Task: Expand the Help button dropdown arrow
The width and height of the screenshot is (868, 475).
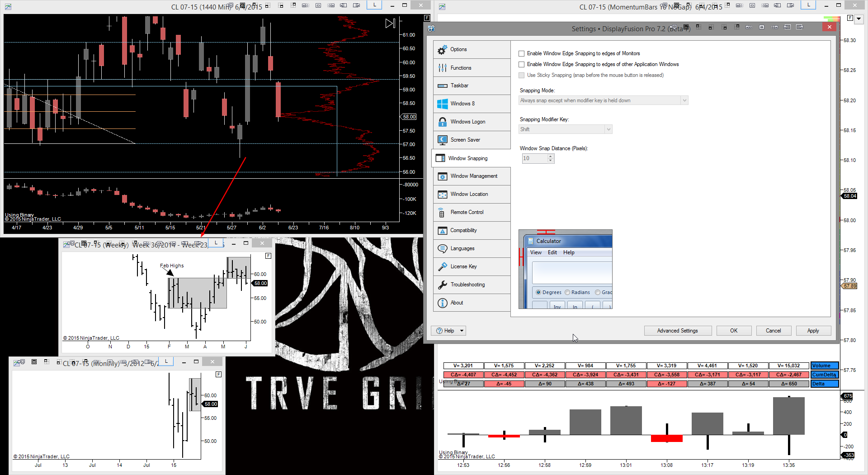Action: click(x=462, y=331)
